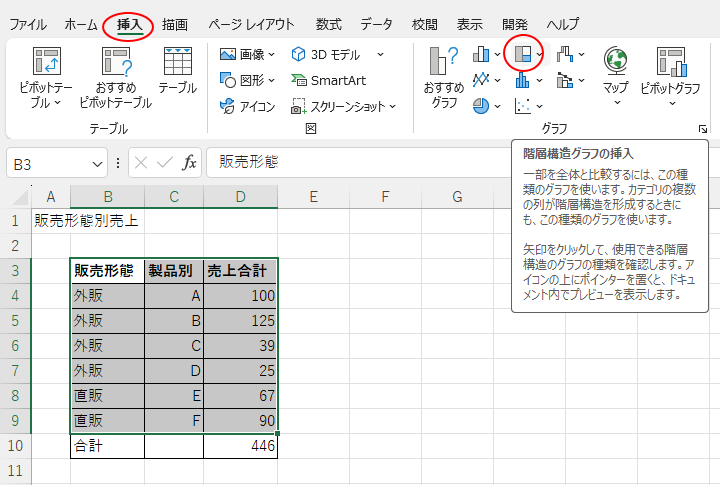Open the Data (データ) tab
Viewport: 720px width, 485px height.
click(x=376, y=23)
